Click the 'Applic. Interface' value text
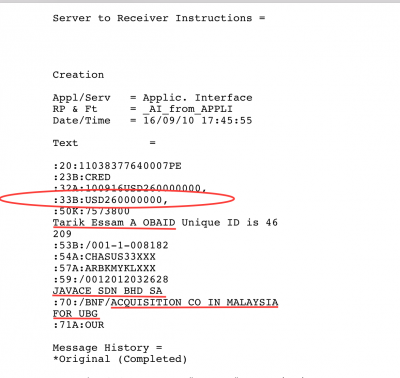This screenshot has width=400, height=378. pyautogui.click(x=198, y=98)
